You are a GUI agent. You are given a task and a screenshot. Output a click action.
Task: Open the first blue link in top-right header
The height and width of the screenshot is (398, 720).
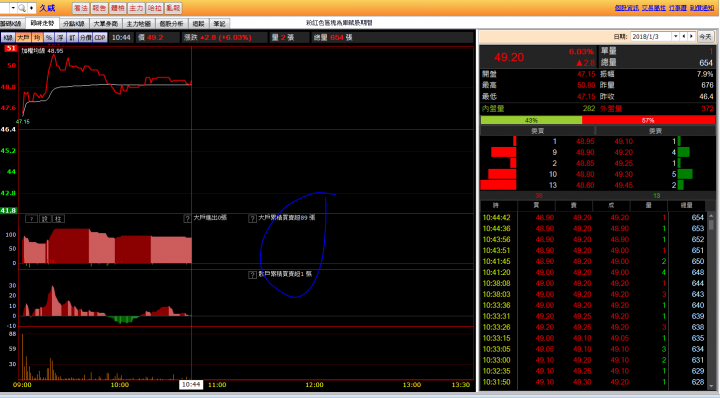[627, 8]
